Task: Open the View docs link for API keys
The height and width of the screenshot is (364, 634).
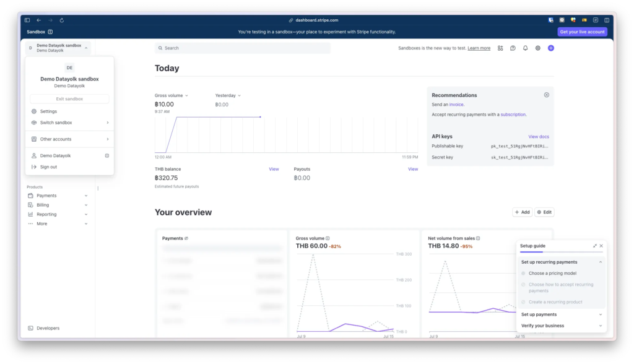Action: (x=539, y=137)
